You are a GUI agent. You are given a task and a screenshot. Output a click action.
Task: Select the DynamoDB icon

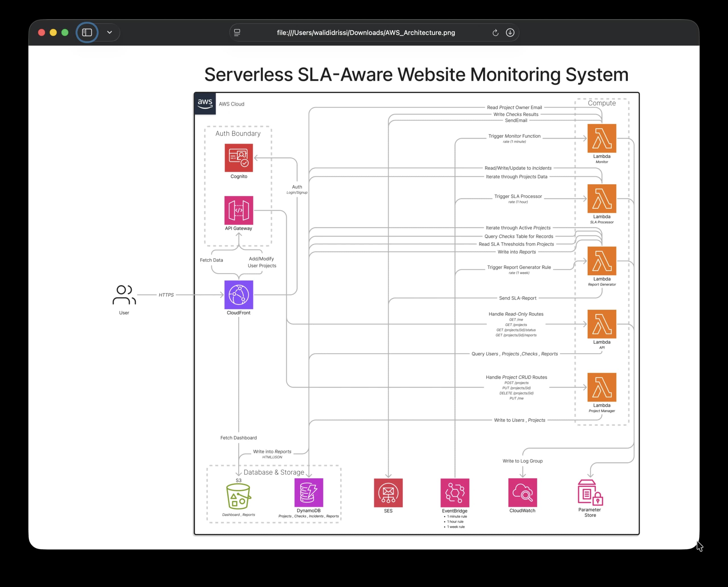coord(309,493)
